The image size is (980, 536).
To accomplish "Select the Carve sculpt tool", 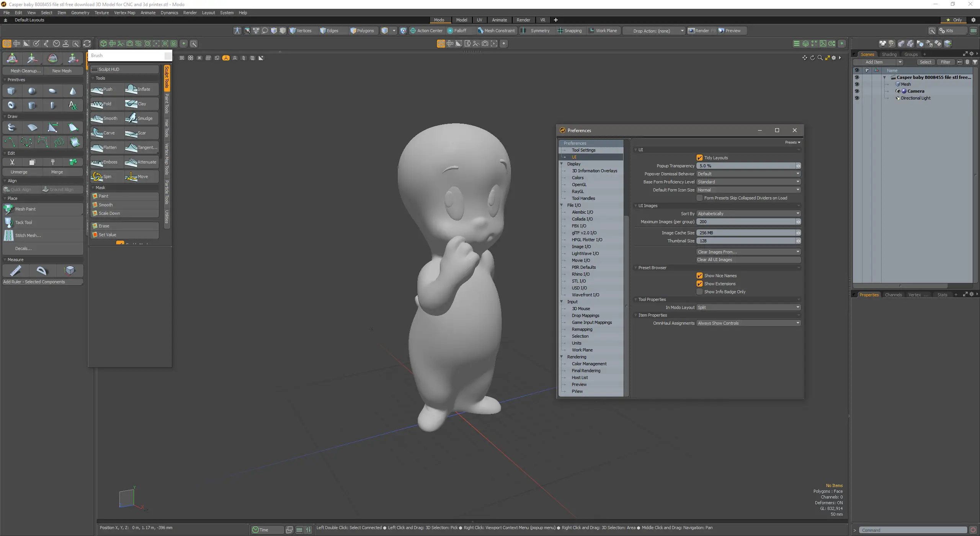I will (105, 133).
